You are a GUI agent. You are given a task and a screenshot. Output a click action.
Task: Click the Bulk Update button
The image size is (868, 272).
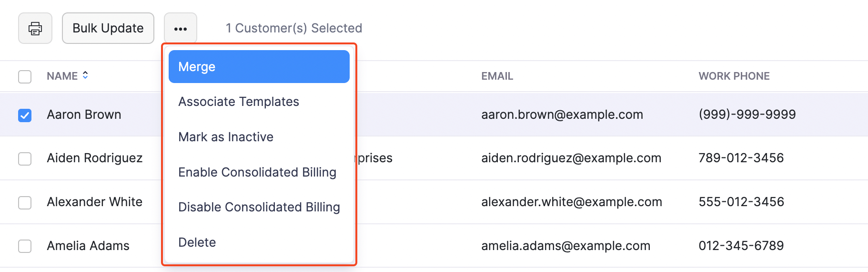tap(108, 29)
